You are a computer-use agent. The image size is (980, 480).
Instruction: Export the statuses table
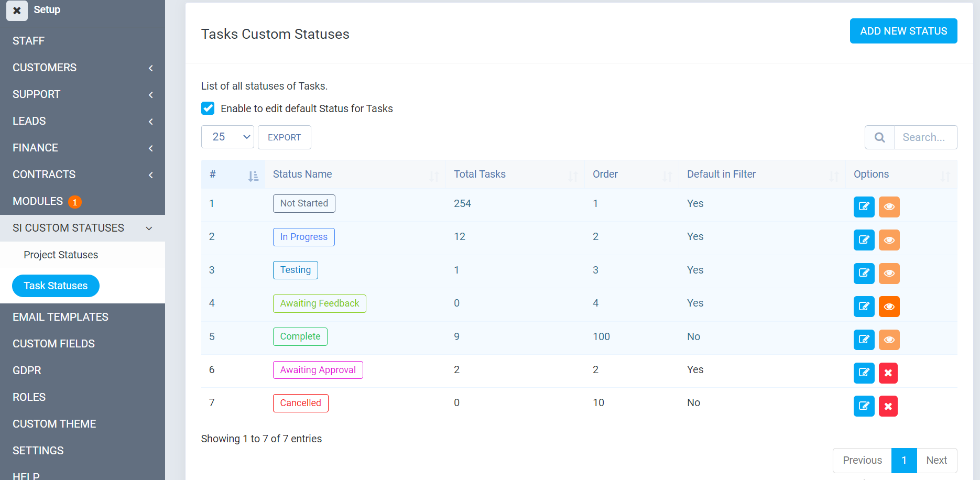coord(284,137)
